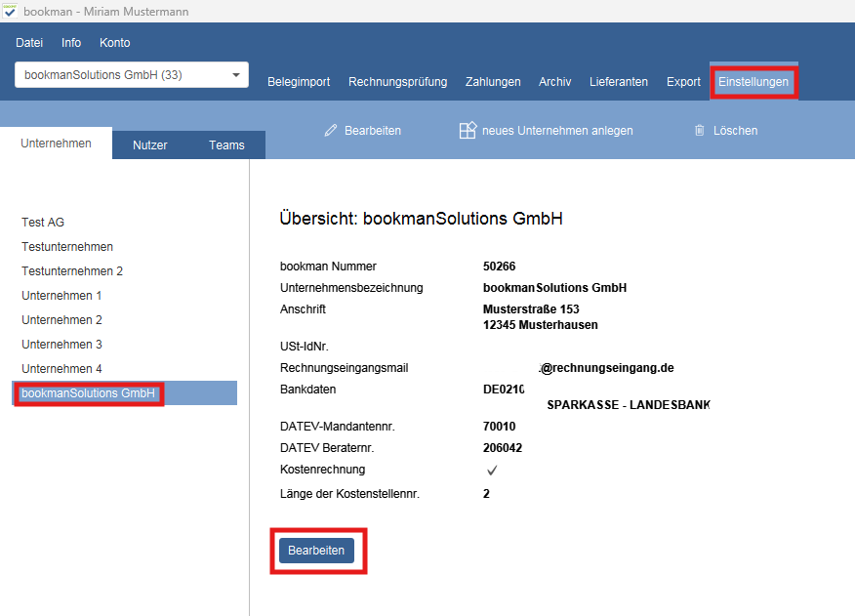Click the trash can icon for Löschen
855x616 pixels.
699,131
